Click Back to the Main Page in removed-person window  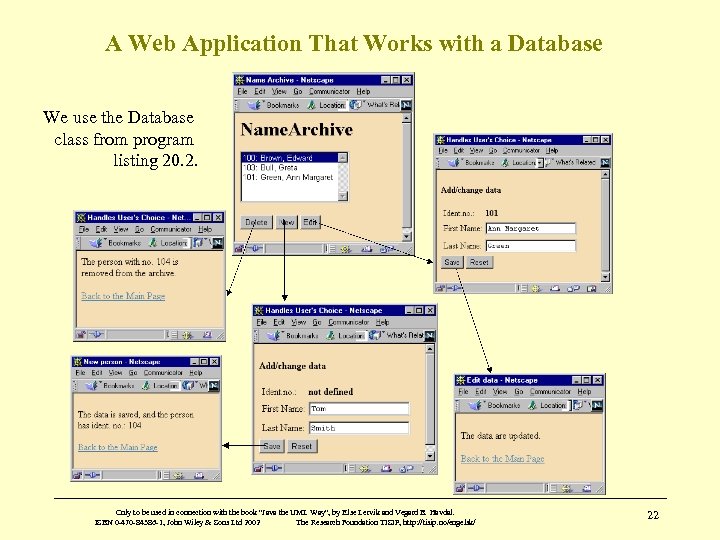pyautogui.click(x=123, y=296)
